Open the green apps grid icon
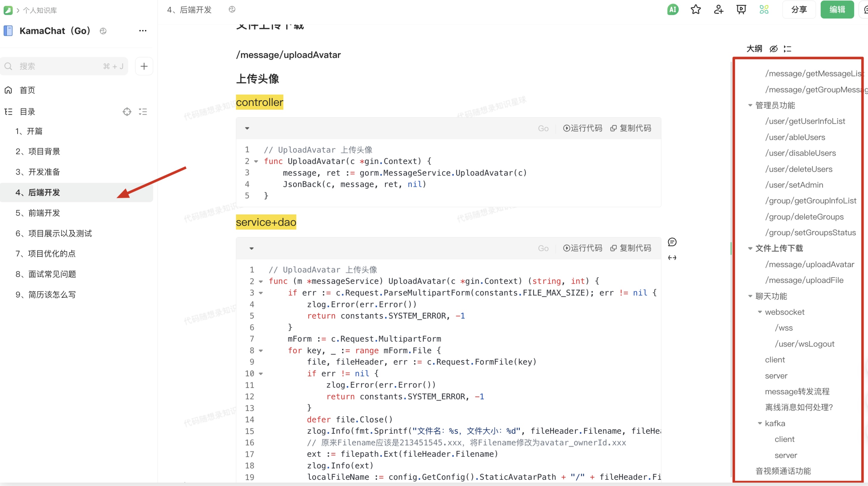868x486 pixels. coord(764,10)
